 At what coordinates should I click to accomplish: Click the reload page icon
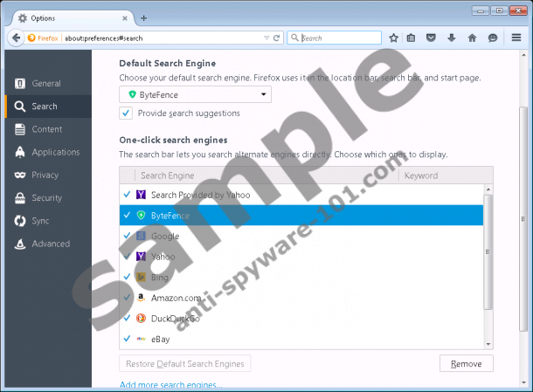pos(277,38)
